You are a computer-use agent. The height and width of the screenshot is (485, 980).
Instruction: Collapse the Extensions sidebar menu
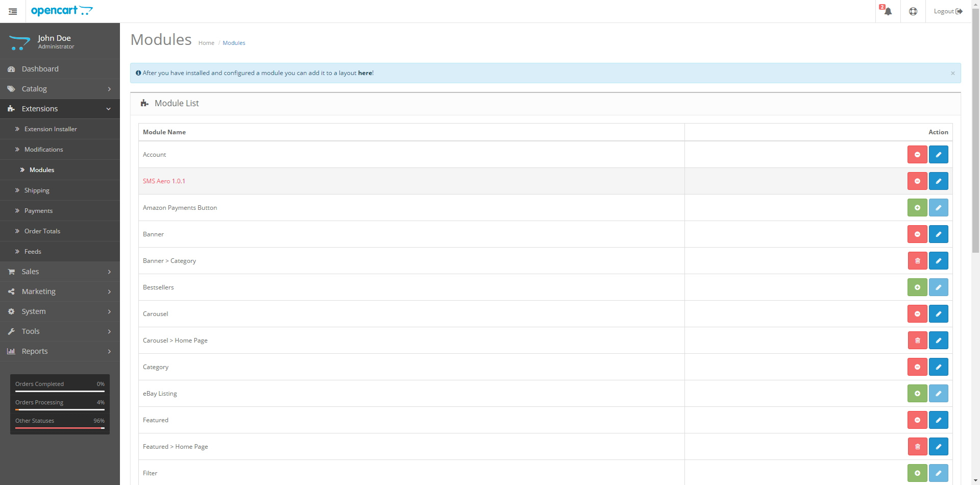(60, 109)
